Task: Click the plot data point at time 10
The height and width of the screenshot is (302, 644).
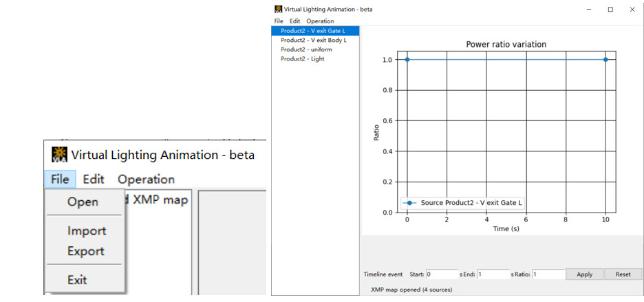Action: pos(605,60)
